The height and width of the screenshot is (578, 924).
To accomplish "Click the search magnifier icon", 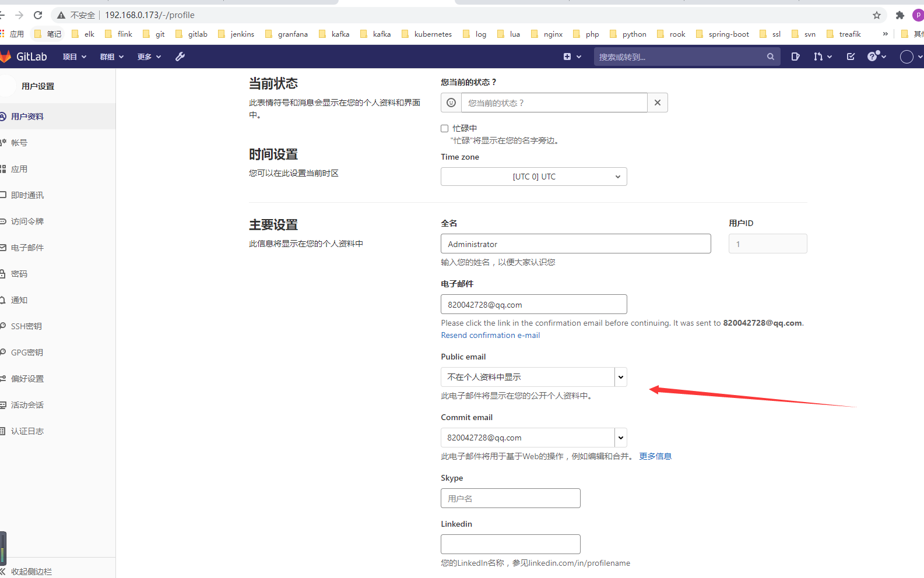I will pyautogui.click(x=771, y=57).
